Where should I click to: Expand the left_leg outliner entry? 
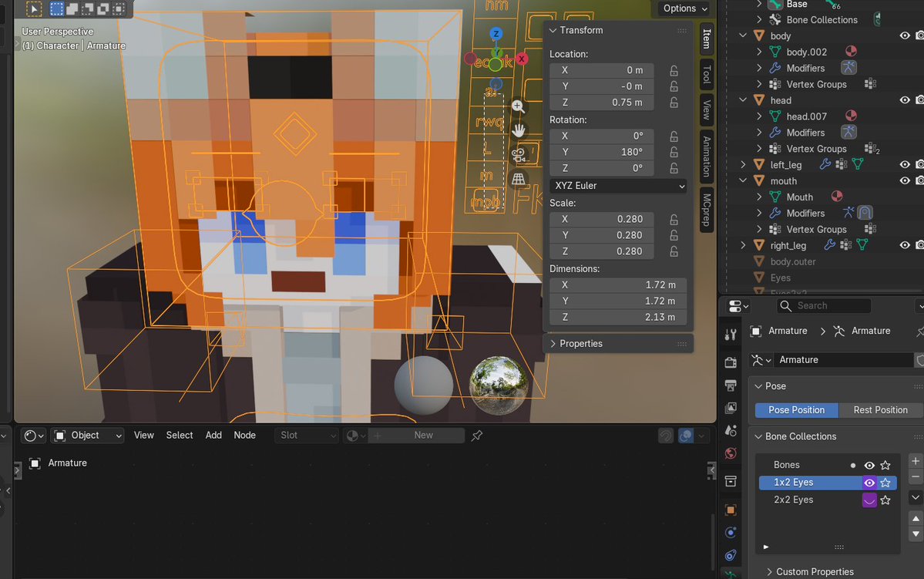click(x=742, y=164)
